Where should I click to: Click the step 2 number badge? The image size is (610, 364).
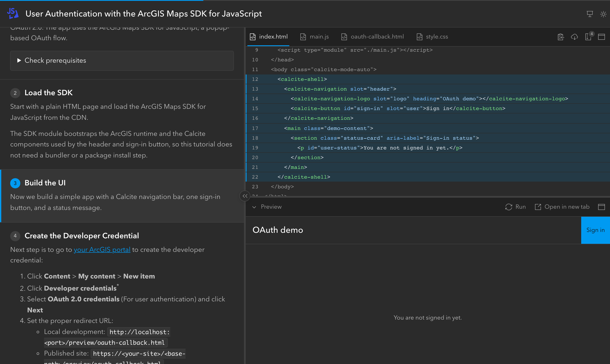click(15, 93)
